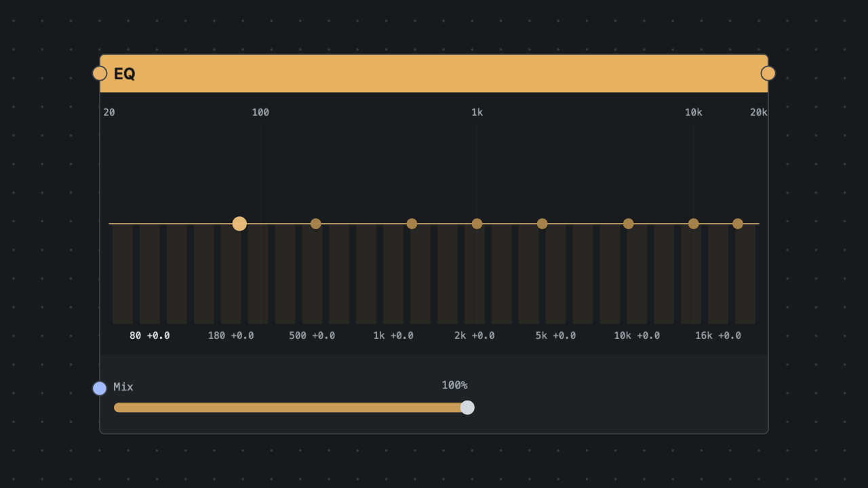Select the 5k band handle between 1k and 10k
The height and width of the screenshot is (488, 868).
(x=629, y=224)
